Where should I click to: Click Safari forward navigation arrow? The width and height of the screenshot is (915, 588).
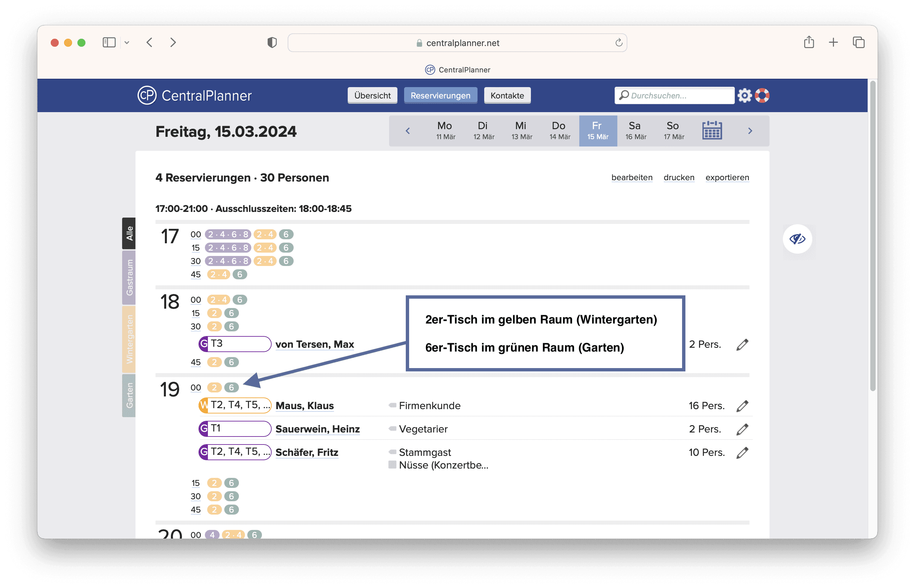tap(173, 42)
